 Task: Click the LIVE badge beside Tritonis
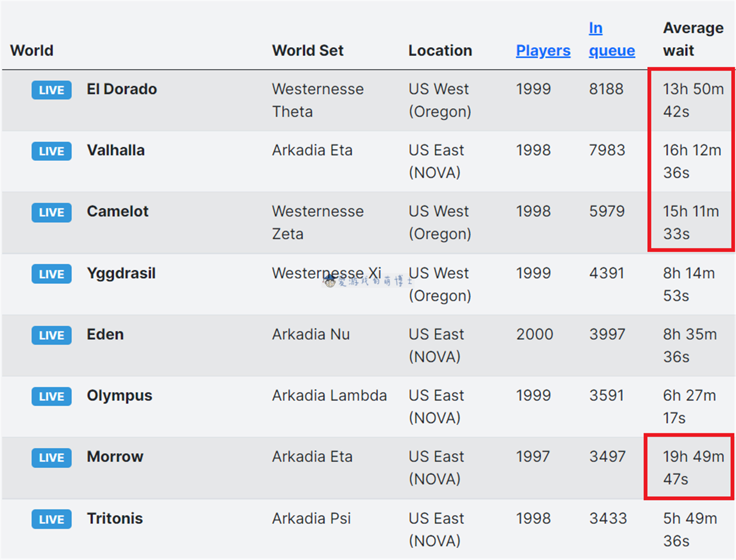pos(52,519)
